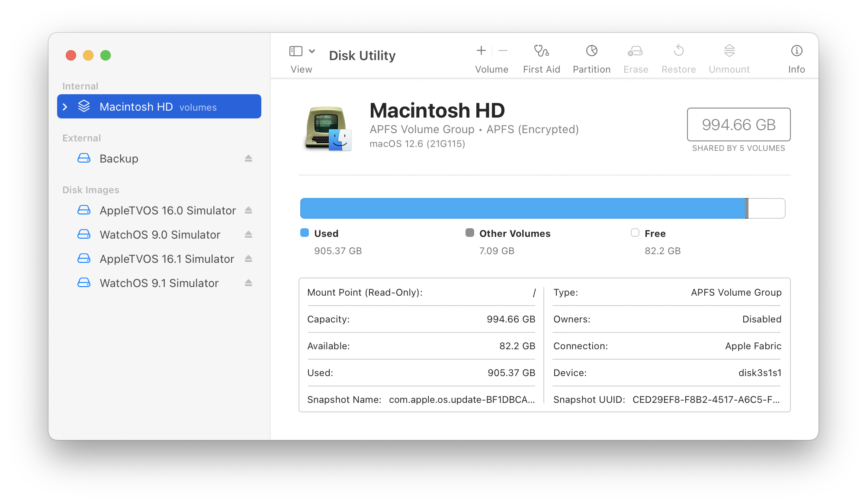The width and height of the screenshot is (867, 504).
Task: Click the Disk Utility window title
Action: click(x=363, y=56)
